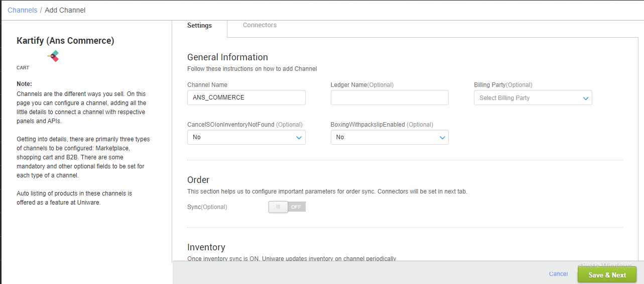Click the Inventory section heading
This screenshot has width=644, height=284.
[206, 247]
